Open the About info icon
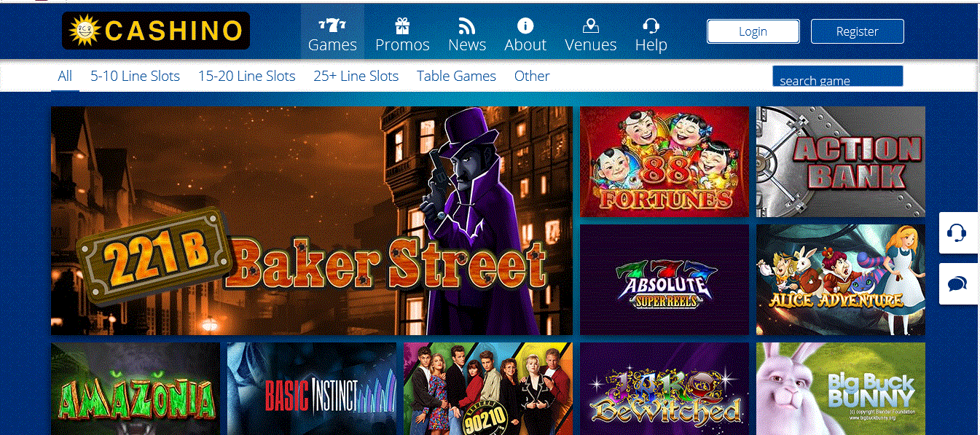Screen dimensions: 980x435 click(x=525, y=26)
